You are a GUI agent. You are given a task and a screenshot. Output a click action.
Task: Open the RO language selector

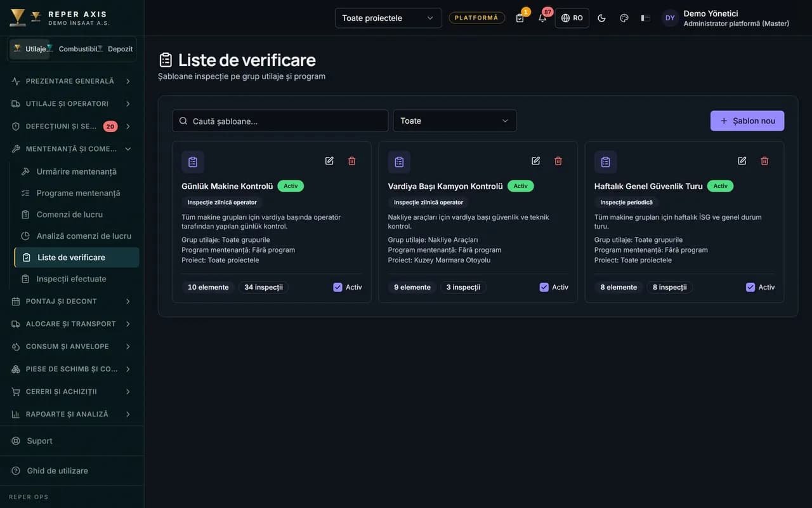[572, 18]
